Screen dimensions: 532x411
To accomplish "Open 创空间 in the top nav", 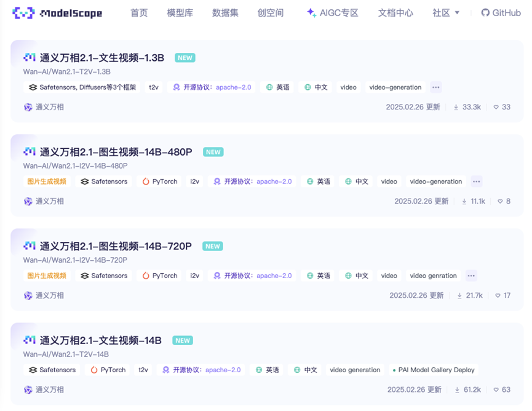I will [x=271, y=13].
